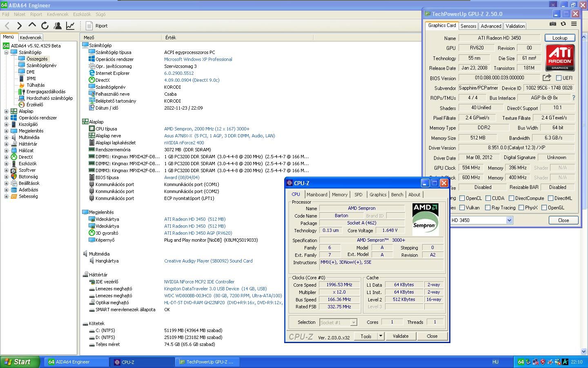Switch to Mainboard tab in CPU-Z
Image resolution: width=588 pixels, height=368 pixels.
317,195
